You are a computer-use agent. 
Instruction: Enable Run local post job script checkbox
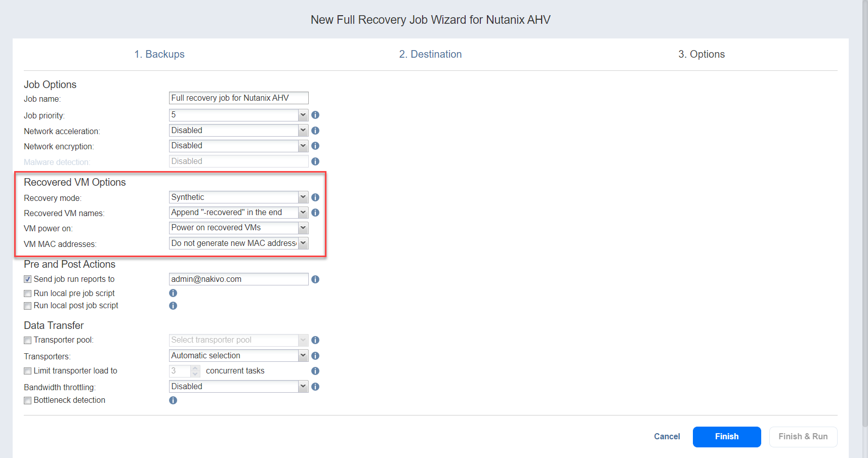pos(28,306)
